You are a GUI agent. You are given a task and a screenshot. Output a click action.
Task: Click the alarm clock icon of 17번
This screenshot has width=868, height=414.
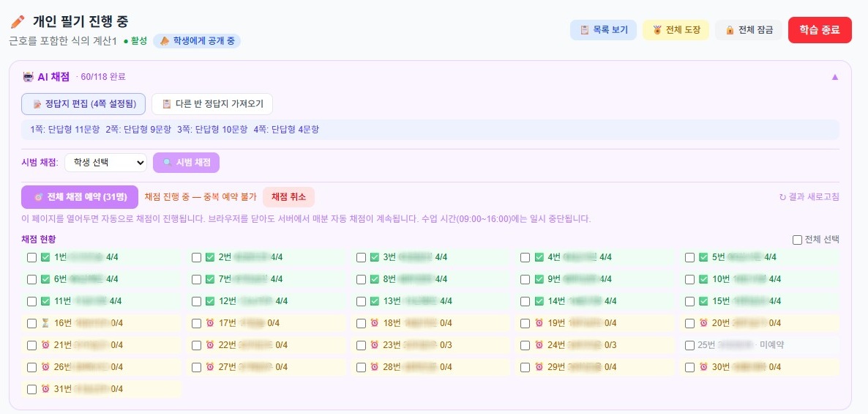[210, 323]
